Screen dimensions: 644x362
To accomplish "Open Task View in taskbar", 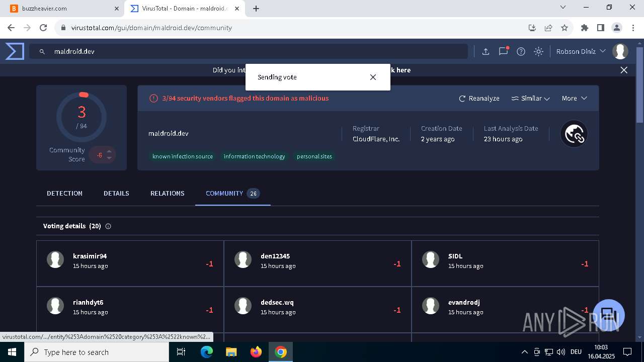I will point(181,352).
